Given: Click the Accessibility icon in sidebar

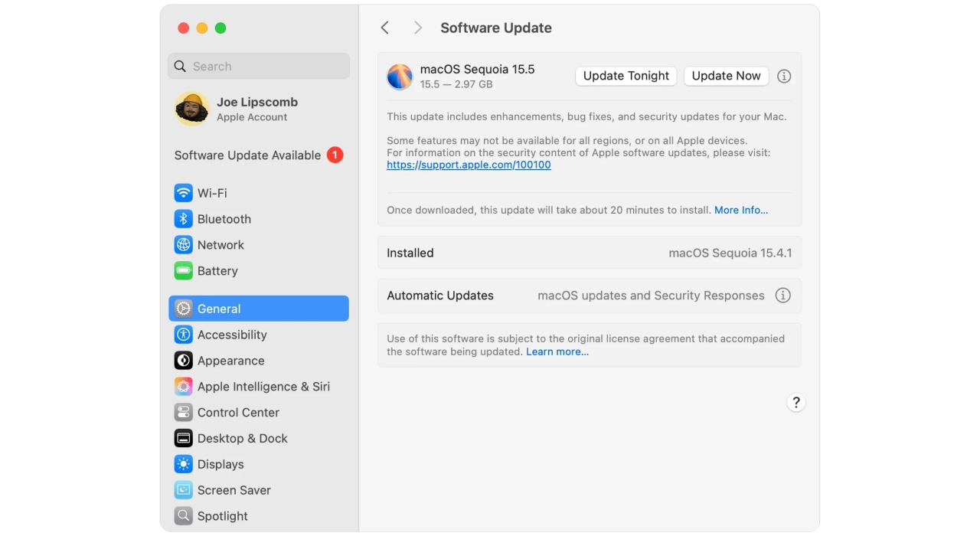Looking at the screenshot, I should [183, 335].
